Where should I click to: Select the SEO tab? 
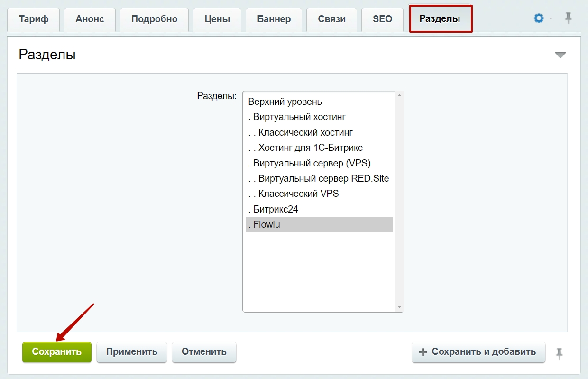tap(382, 19)
